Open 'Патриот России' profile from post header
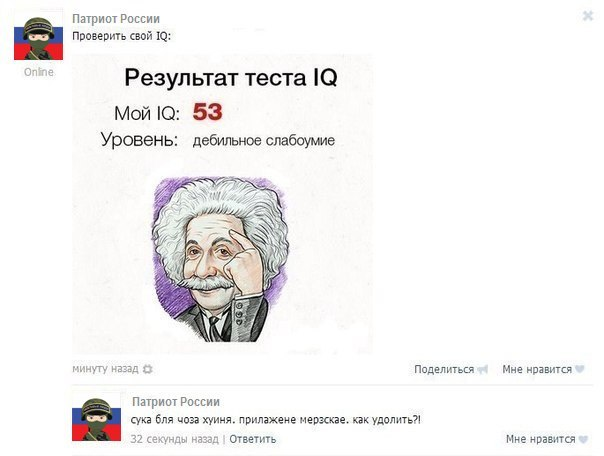Screen dimensions: 604x456 116,19
